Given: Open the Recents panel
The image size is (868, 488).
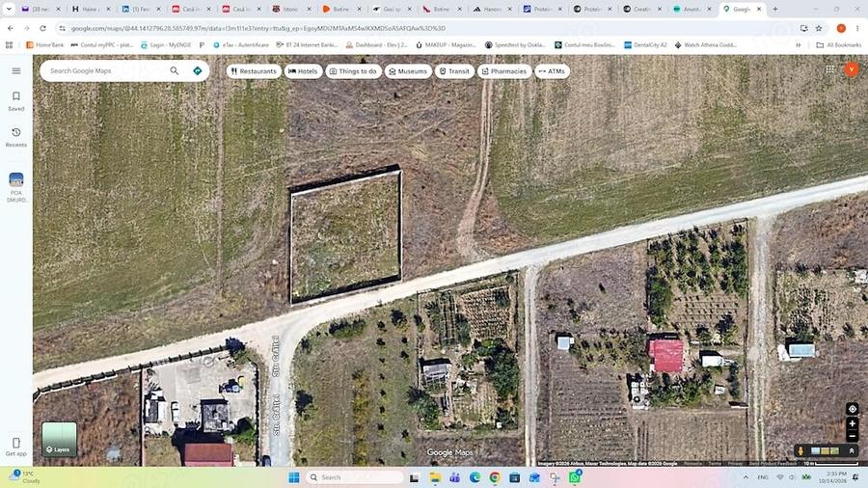Looking at the screenshot, I should coord(16,137).
